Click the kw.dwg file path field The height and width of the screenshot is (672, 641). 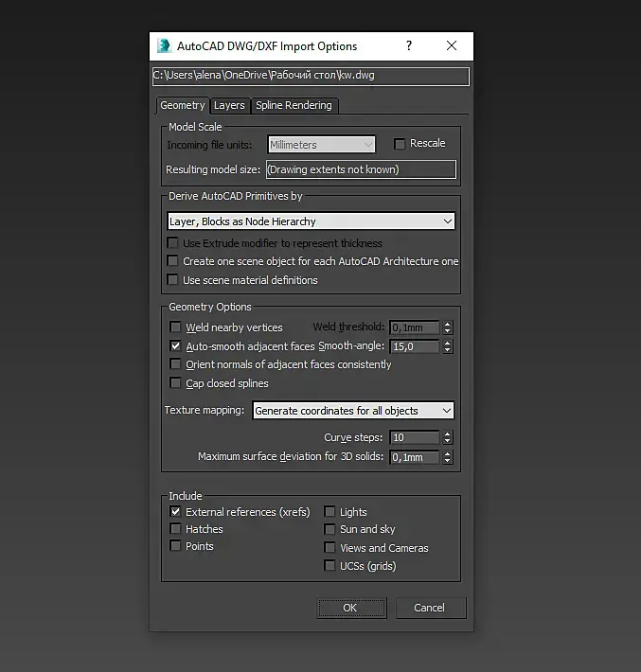pos(311,77)
